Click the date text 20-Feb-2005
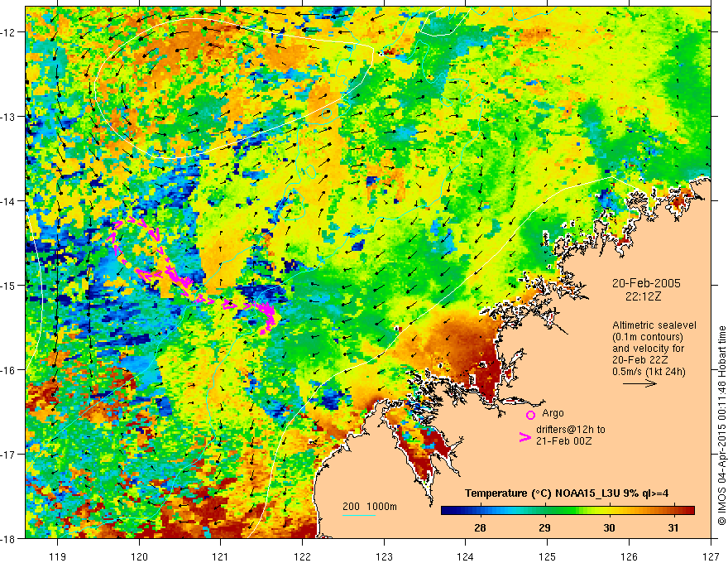 [x=646, y=283]
